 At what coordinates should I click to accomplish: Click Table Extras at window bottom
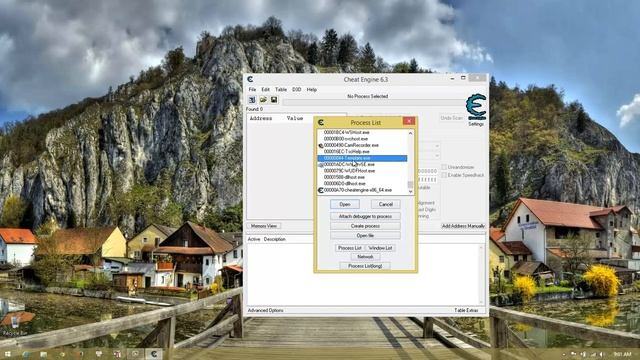(466, 311)
